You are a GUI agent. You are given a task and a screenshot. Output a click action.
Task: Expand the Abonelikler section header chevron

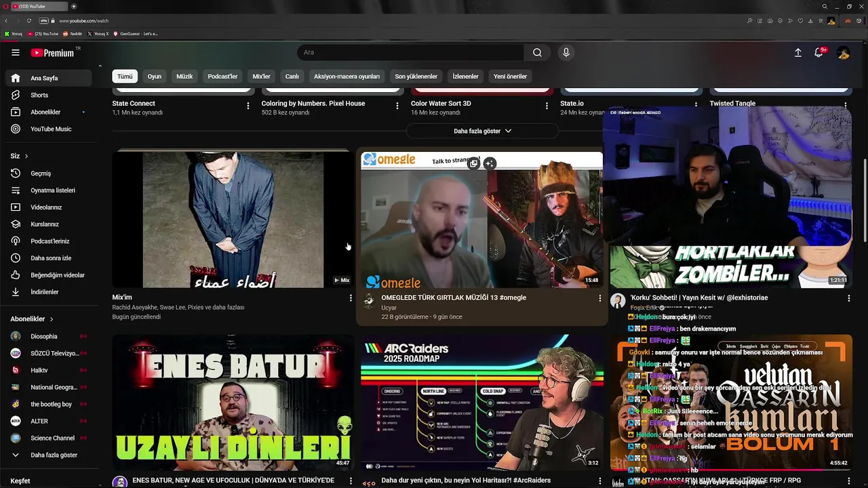click(x=51, y=319)
